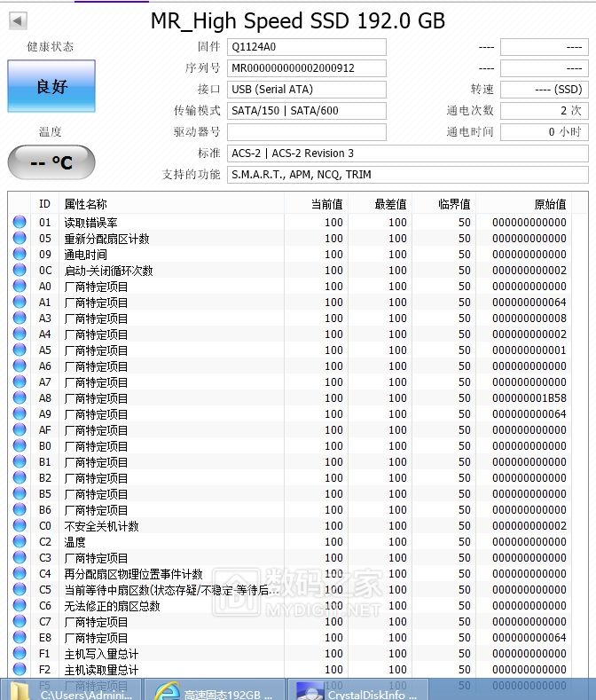Click status icon for C0 不安全关机计数 row
The width and height of the screenshot is (596, 700).
click(x=20, y=526)
